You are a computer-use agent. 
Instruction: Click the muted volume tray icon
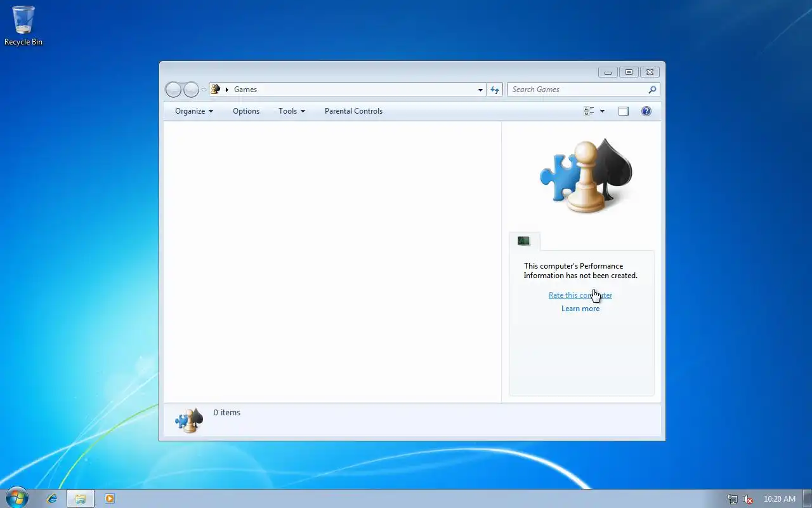click(x=748, y=499)
